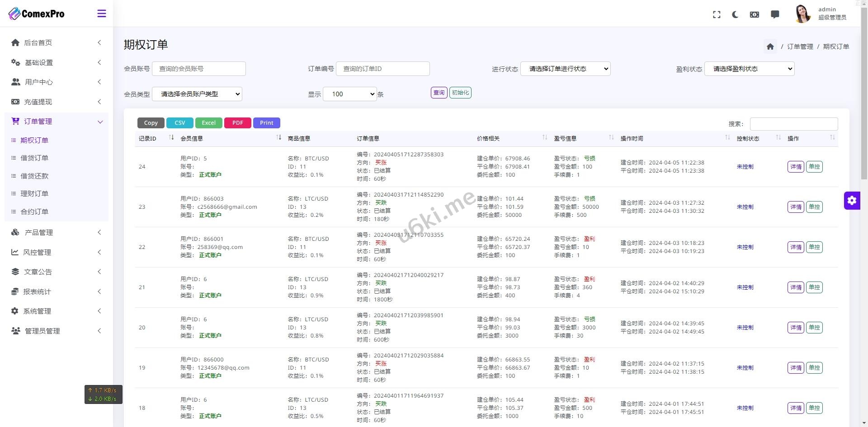The image size is (868, 427).
Task: Open the 会员类型 account type dropdown
Action: point(197,94)
